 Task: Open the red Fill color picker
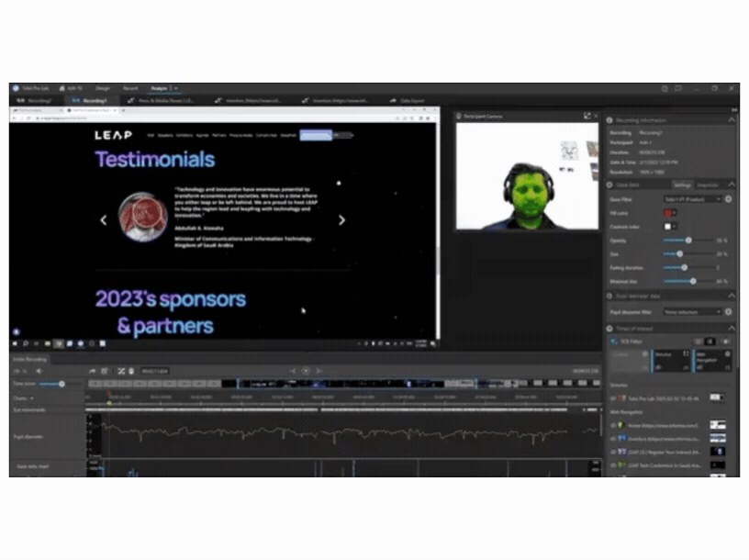pyautogui.click(x=668, y=213)
